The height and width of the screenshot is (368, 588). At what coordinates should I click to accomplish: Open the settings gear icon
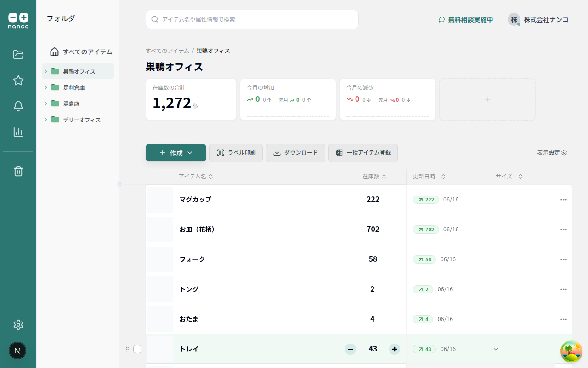(x=18, y=325)
